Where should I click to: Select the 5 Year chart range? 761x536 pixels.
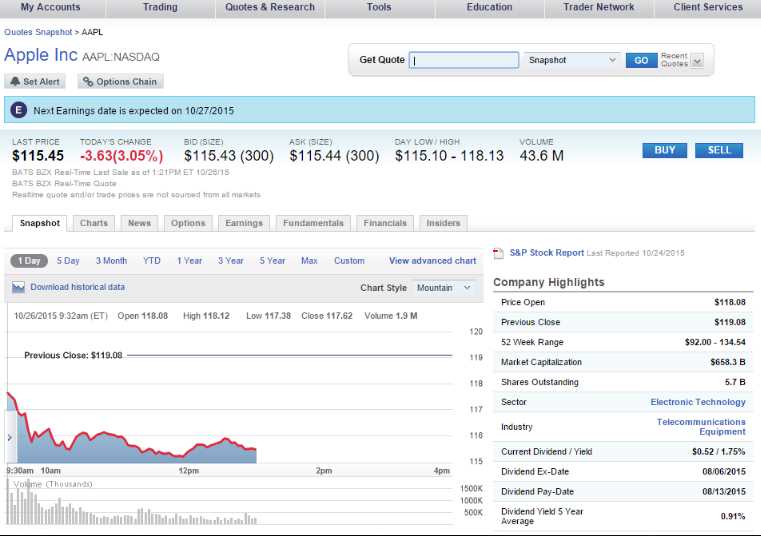(x=272, y=261)
